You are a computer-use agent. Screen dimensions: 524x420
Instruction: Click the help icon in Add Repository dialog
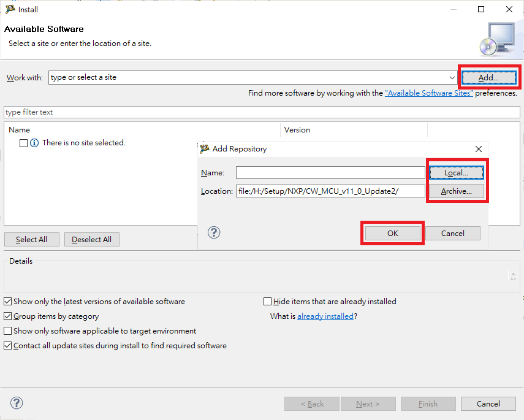pos(214,232)
